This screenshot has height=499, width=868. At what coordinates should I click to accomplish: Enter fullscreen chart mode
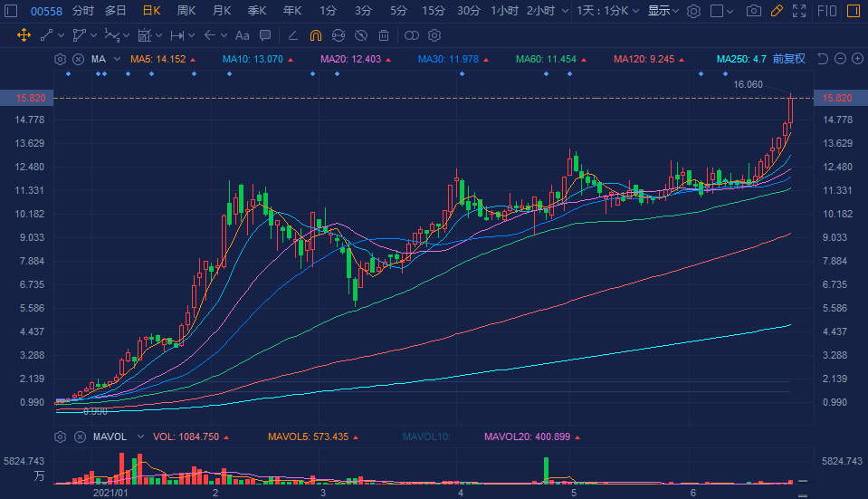coord(799,11)
